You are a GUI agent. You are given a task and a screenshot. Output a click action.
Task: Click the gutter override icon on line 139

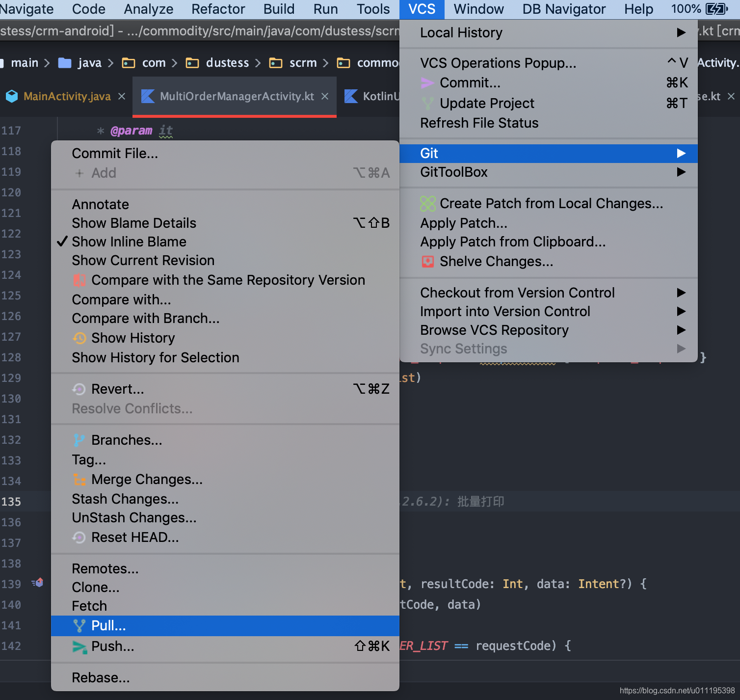pyautogui.click(x=38, y=583)
